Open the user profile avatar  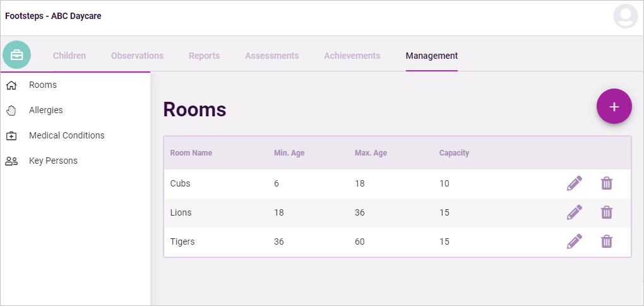626,16
